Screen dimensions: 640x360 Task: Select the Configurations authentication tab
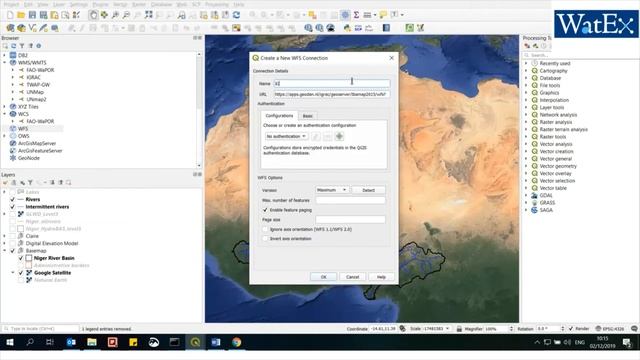coord(280,116)
